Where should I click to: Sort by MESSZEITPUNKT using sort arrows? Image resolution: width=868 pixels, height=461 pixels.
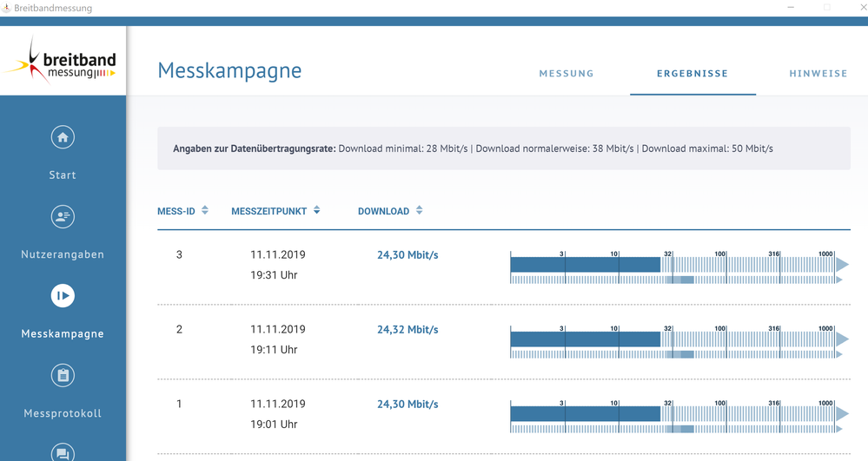(316, 210)
